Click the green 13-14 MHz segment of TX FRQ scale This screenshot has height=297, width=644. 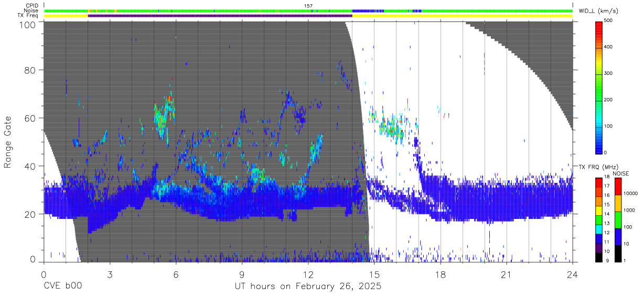(x=599, y=220)
